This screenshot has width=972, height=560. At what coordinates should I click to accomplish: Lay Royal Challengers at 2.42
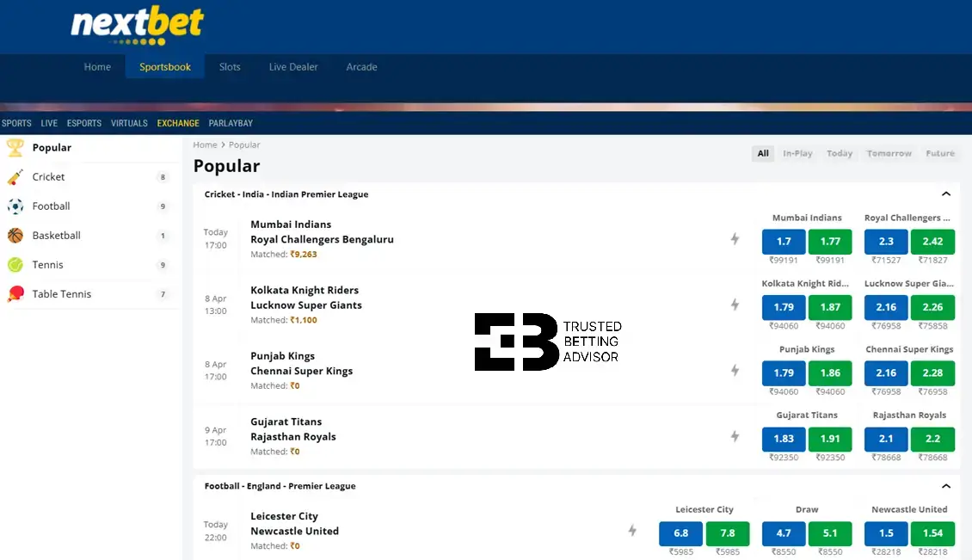(932, 241)
